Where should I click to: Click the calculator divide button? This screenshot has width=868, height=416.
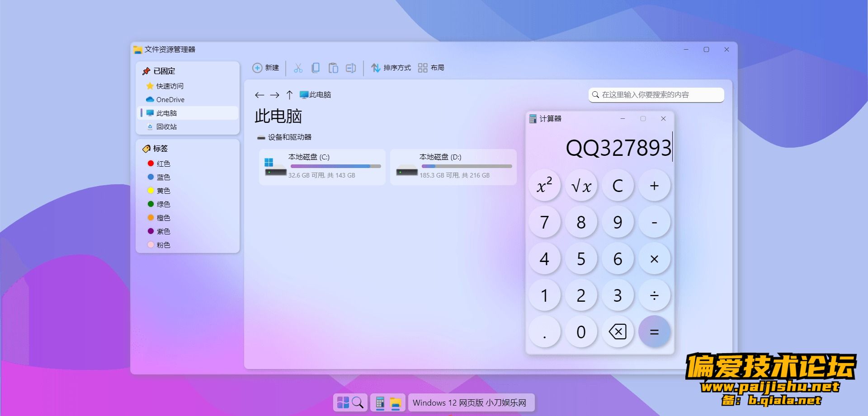tap(654, 295)
